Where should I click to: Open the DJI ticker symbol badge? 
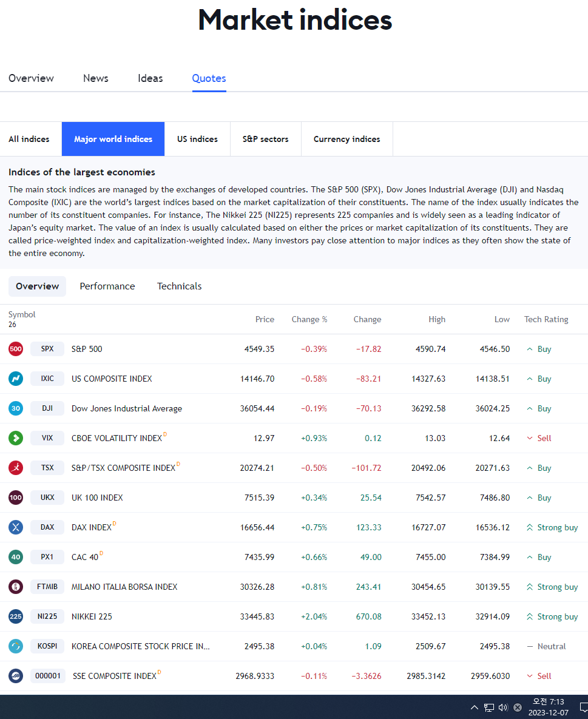(x=47, y=408)
